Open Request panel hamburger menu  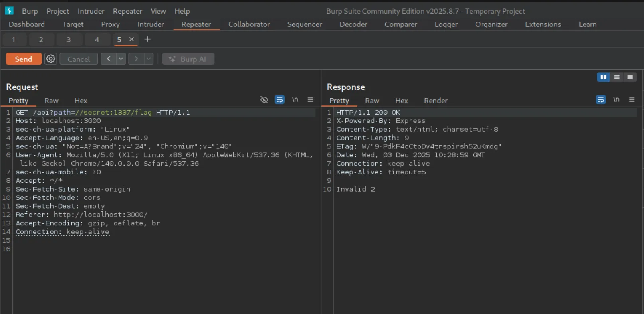tap(310, 100)
